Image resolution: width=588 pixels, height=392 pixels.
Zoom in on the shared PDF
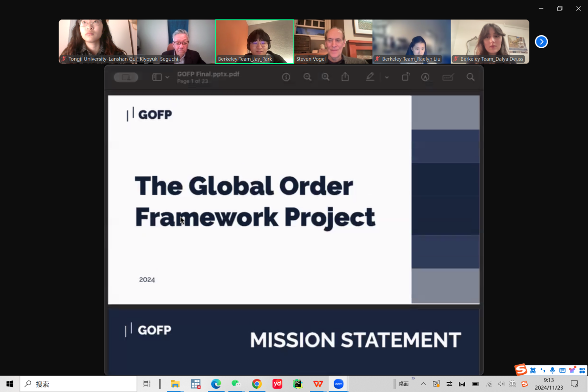(x=326, y=77)
